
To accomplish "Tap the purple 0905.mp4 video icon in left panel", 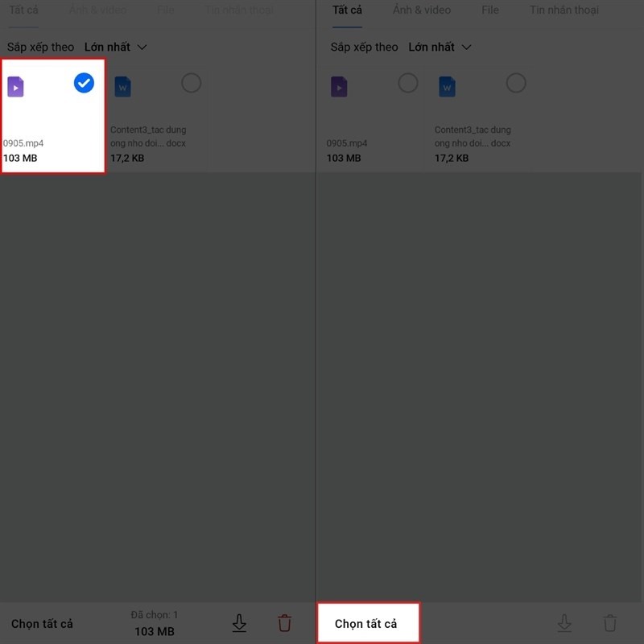I will pos(15,87).
